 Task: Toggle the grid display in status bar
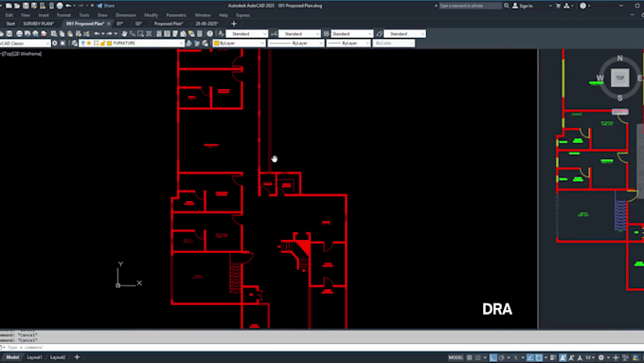click(470, 357)
